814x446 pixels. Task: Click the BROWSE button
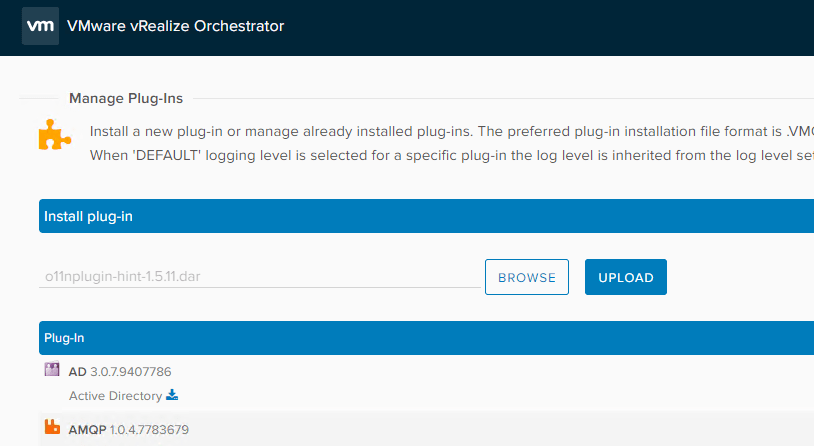[x=527, y=277]
